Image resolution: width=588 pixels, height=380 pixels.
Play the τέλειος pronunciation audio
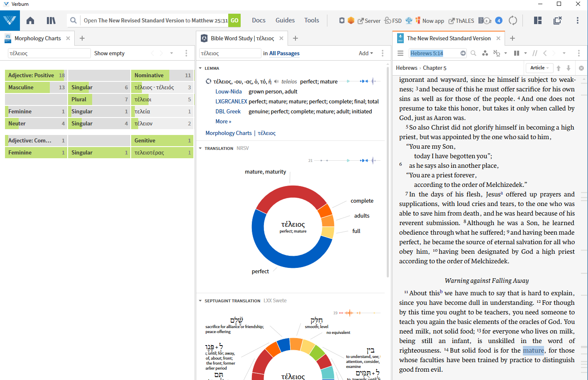276,81
